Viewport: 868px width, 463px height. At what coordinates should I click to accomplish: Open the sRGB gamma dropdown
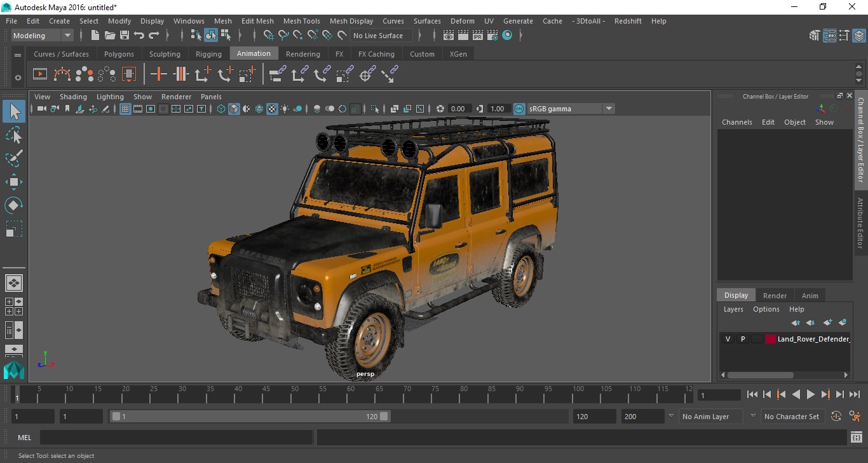[x=571, y=109]
